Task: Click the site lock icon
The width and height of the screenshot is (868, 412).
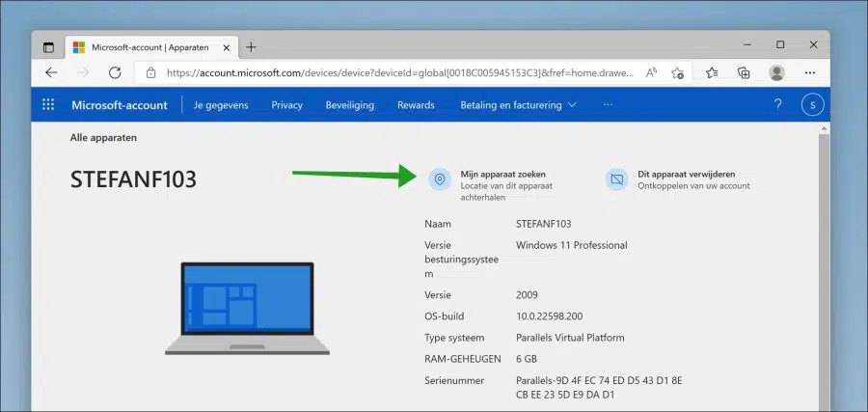Action: (150, 72)
